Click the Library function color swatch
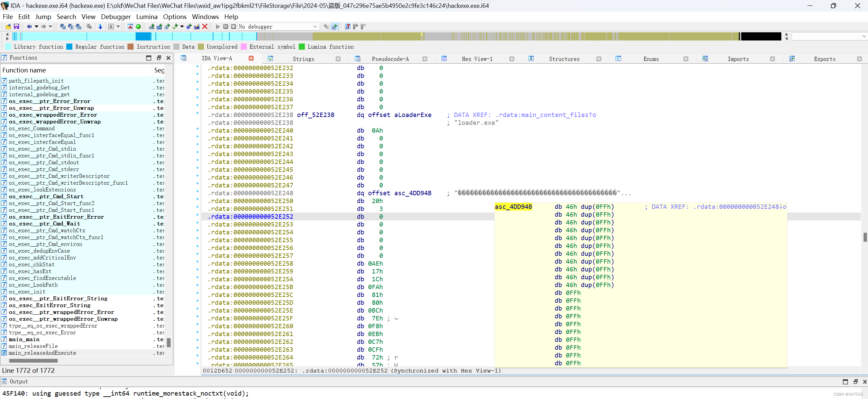 [8, 47]
